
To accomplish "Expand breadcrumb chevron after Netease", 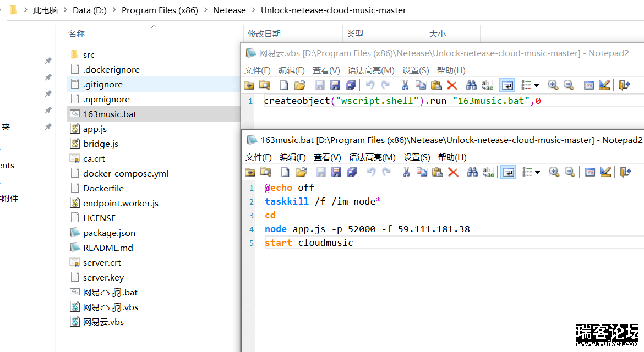I will point(253,10).
